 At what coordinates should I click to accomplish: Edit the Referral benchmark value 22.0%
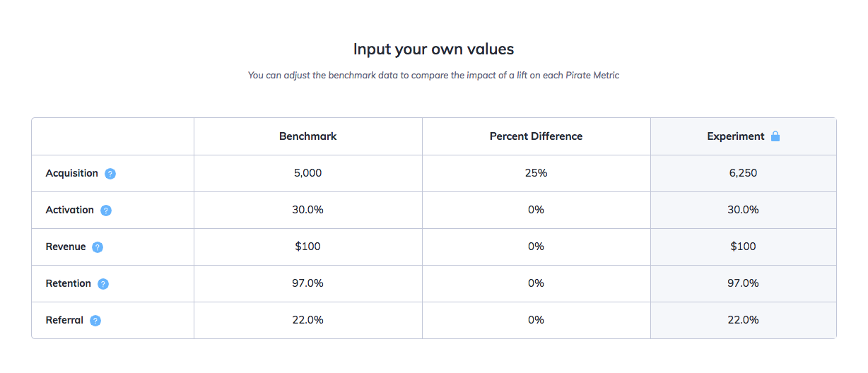pyautogui.click(x=308, y=320)
